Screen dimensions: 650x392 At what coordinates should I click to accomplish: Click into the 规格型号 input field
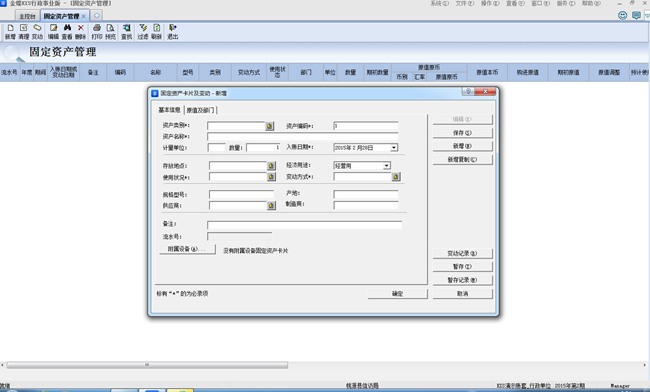tap(241, 195)
